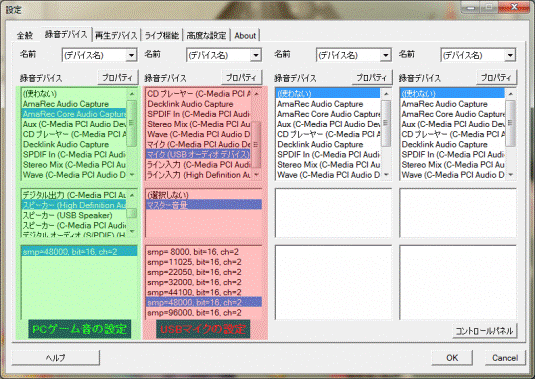Click the Cancel button
The width and height of the screenshot is (535, 379).
(505, 358)
